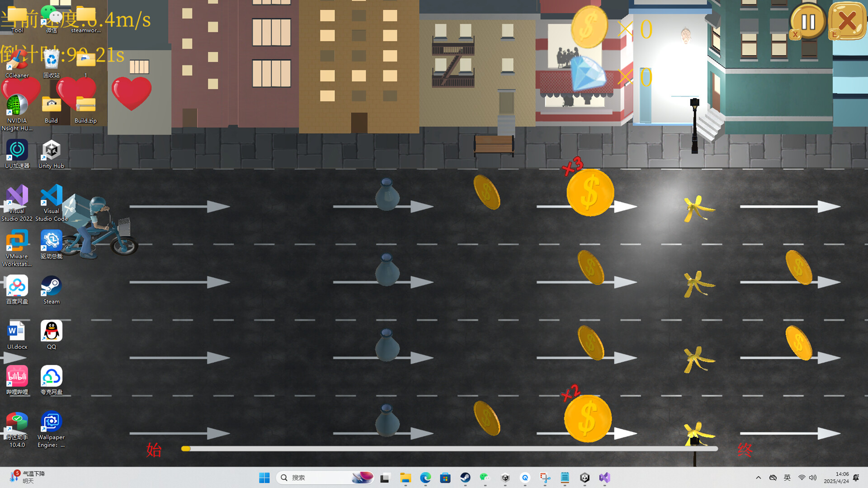Click the wooden X exit button
Viewport: 868px width, 488px height.
pos(847,21)
